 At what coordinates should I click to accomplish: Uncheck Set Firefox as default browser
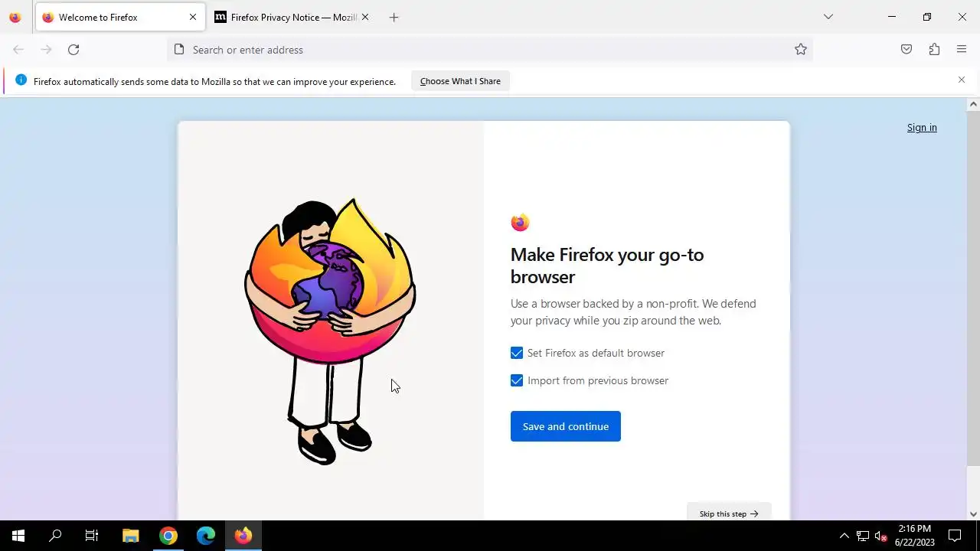click(x=517, y=353)
